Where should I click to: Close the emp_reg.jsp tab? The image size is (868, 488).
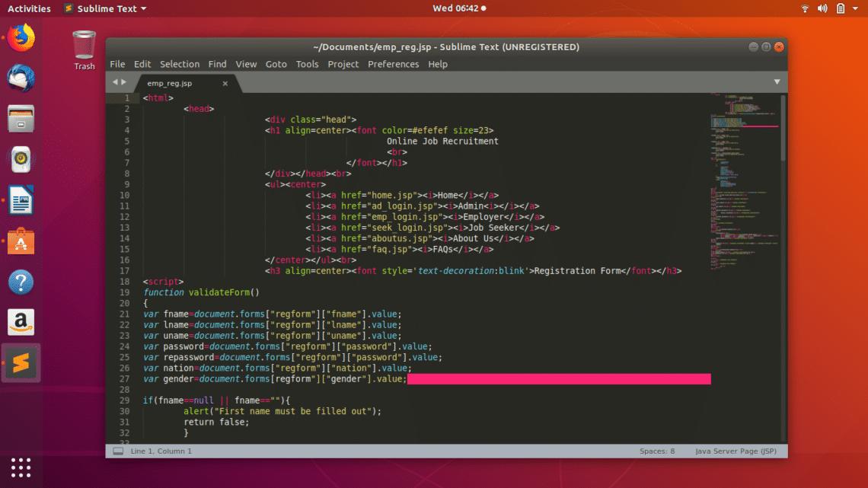tap(223, 84)
